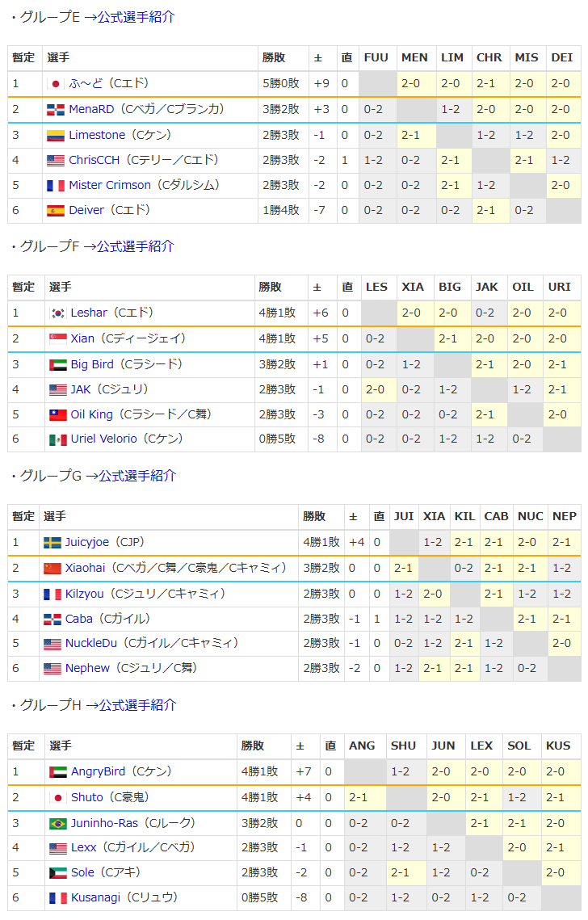Open the Leshar player link
588x920 pixels.
coord(89,313)
